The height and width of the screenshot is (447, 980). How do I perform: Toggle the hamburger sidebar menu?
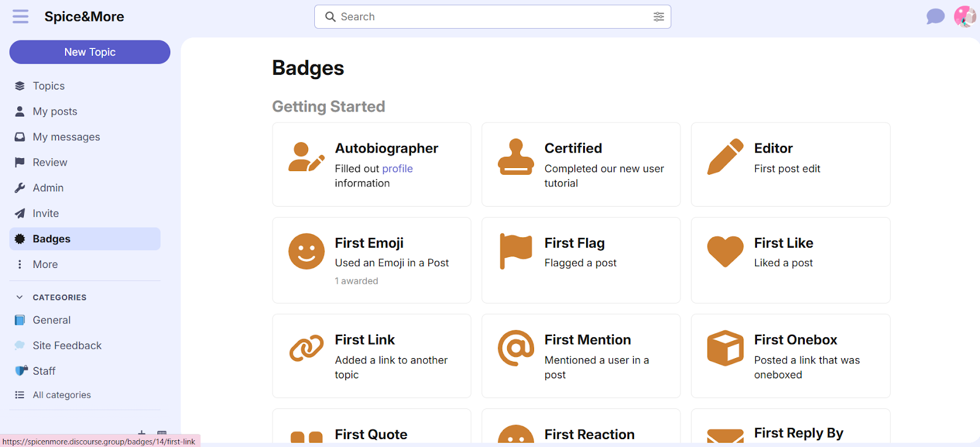click(x=20, y=17)
